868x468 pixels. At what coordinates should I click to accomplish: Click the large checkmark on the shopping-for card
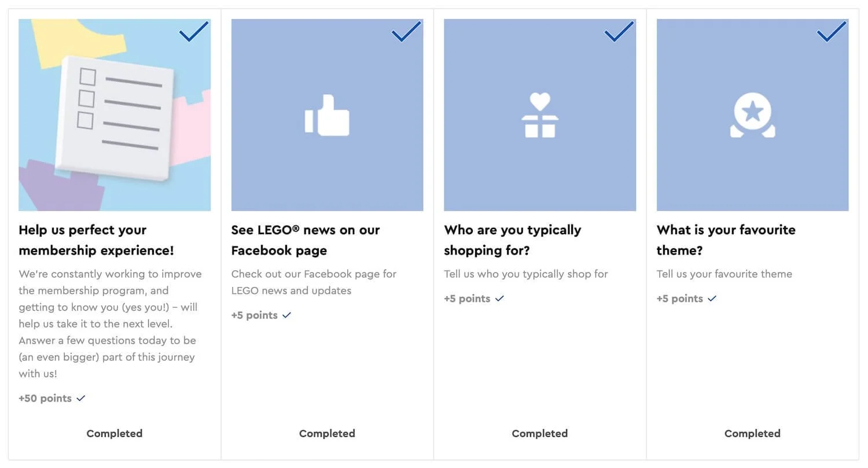pos(619,32)
